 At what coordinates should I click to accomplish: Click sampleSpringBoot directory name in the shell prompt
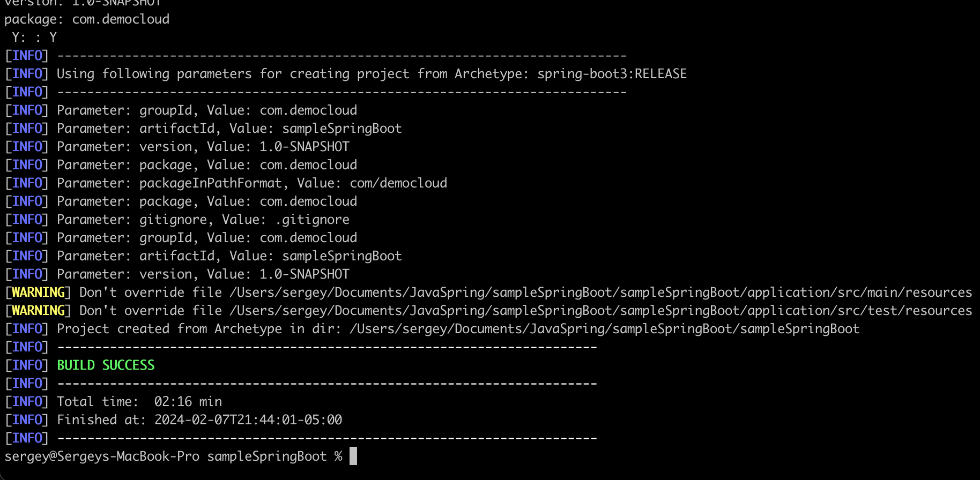tap(266, 456)
